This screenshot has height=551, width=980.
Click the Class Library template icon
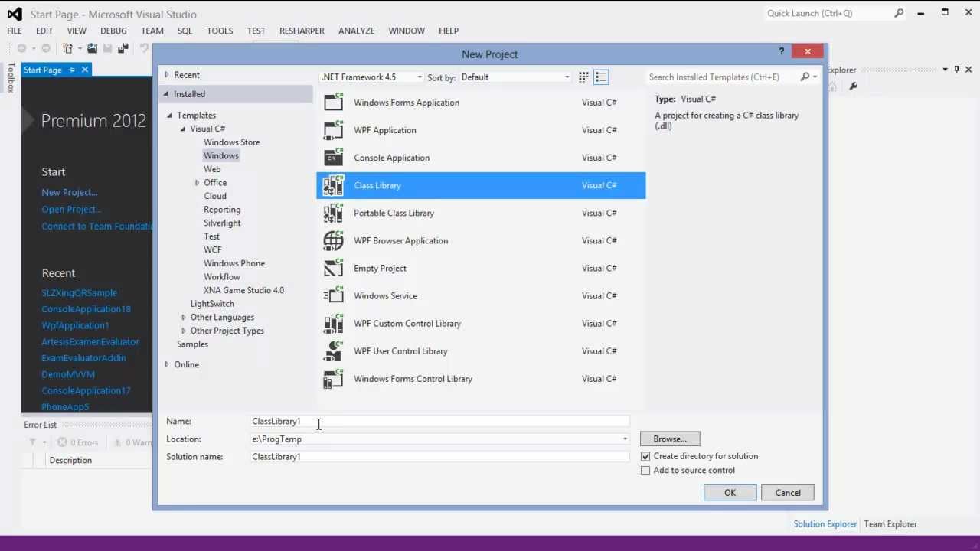(334, 185)
